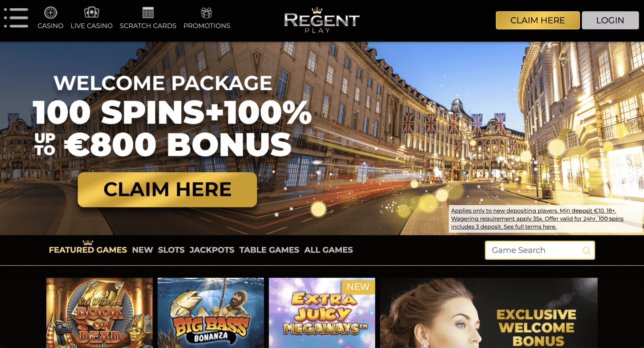Screen dimensions: 644x348
Task: Show the Table Games category
Action: click(x=269, y=250)
